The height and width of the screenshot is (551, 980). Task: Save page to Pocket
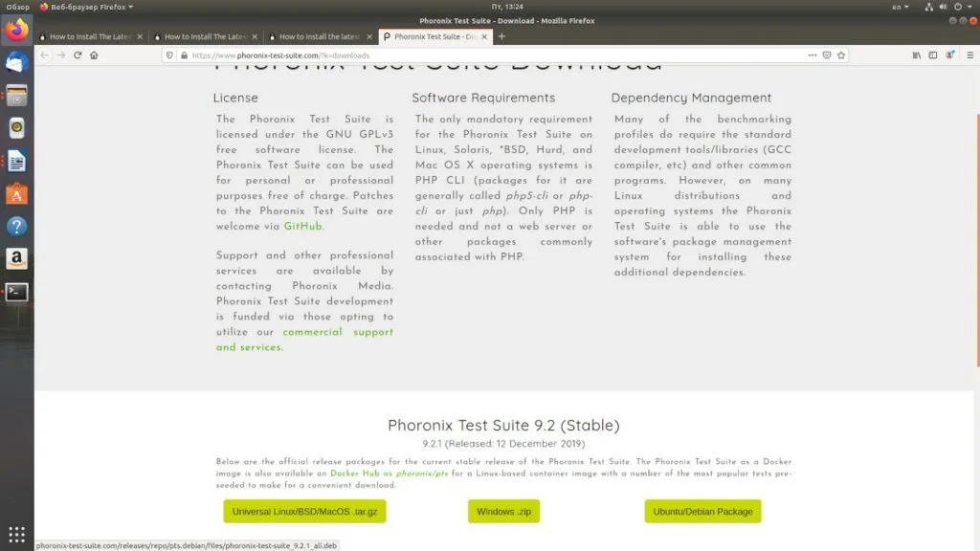[x=827, y=55]
